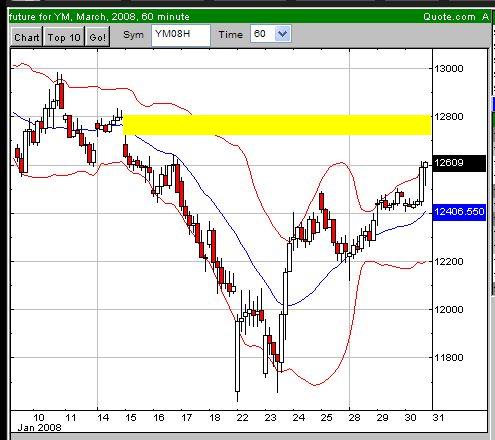The width and height of the screenshot is (495, 440).
Task: Click the date label 10 on time axis
Action: click(39, 417)
